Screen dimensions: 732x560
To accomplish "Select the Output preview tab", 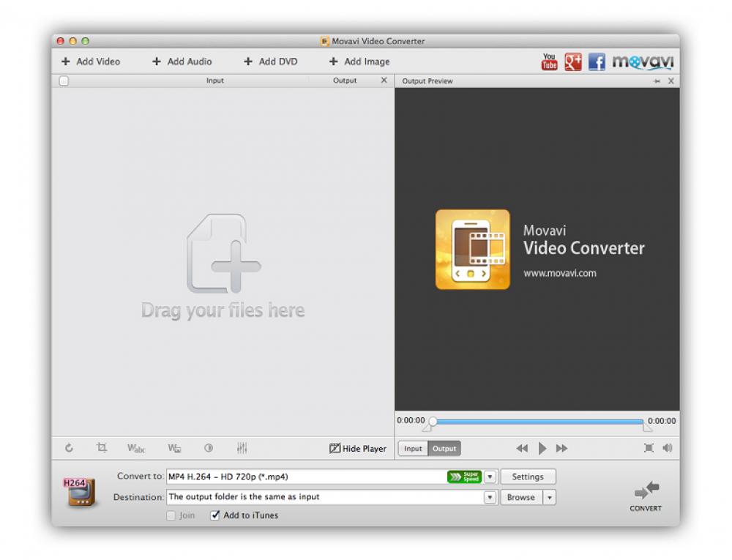I will coord(444,448).
